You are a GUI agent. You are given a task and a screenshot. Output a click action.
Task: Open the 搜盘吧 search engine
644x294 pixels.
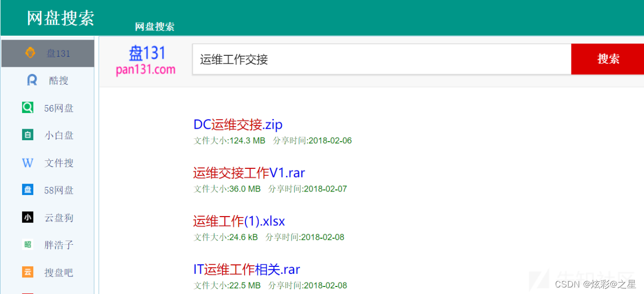[28, 272]
